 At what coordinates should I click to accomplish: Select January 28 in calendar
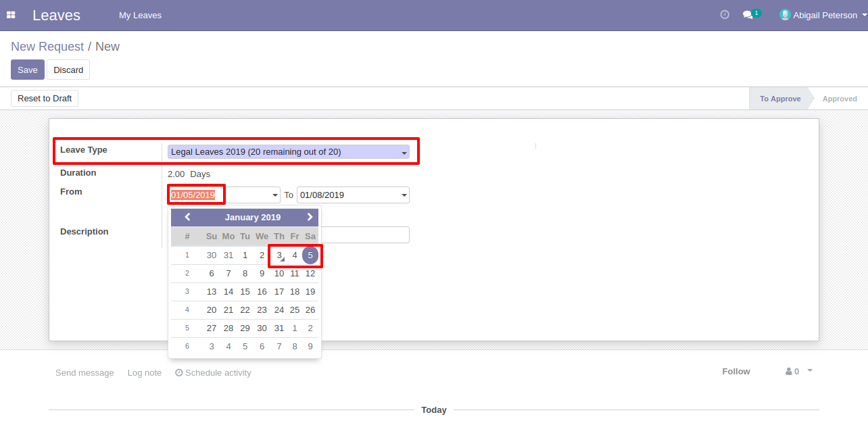click(228, 328)
